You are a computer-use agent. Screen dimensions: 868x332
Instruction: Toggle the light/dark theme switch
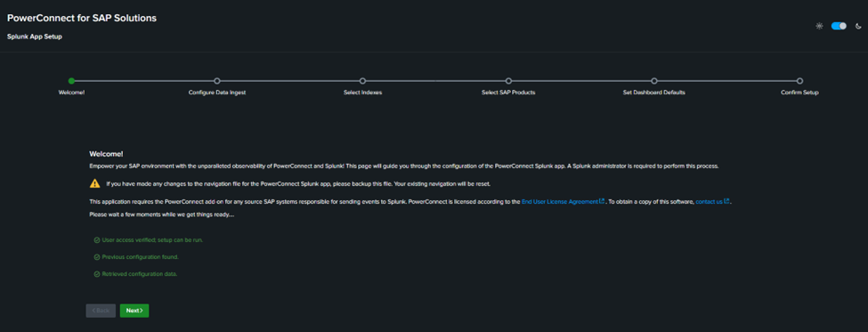839,26
